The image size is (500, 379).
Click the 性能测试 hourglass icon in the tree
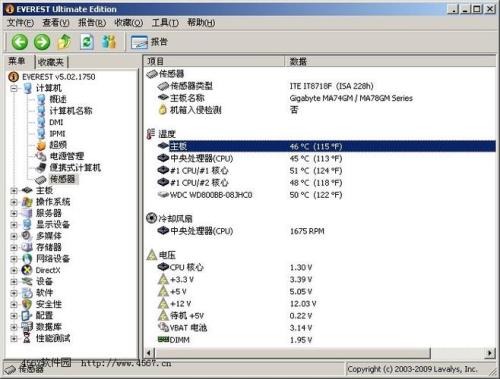[27, 338]
